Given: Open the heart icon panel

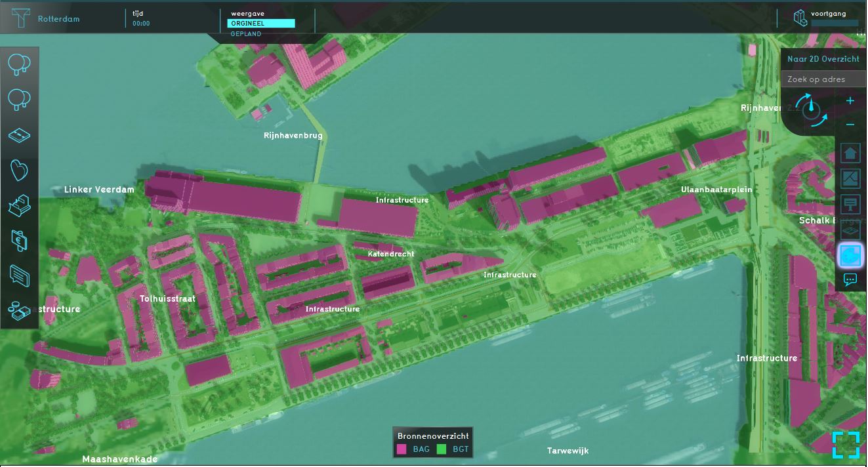Looking at the screenshot, I should [19, 171].
